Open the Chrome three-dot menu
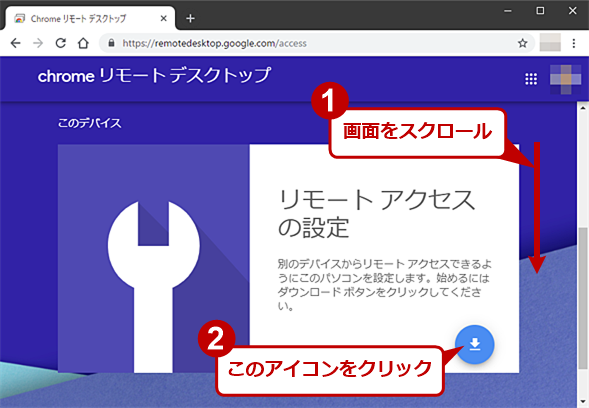The image size is (589, 408). coord(574,43)
